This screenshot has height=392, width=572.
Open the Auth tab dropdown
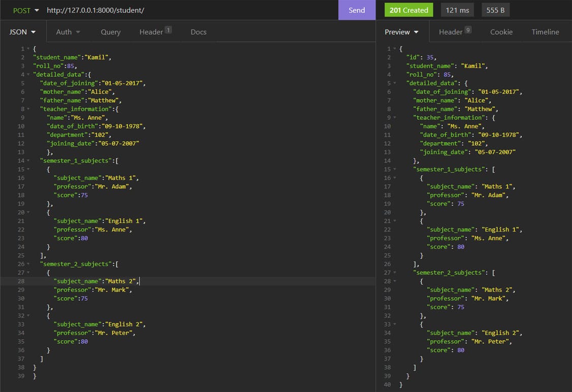(68, 32)
